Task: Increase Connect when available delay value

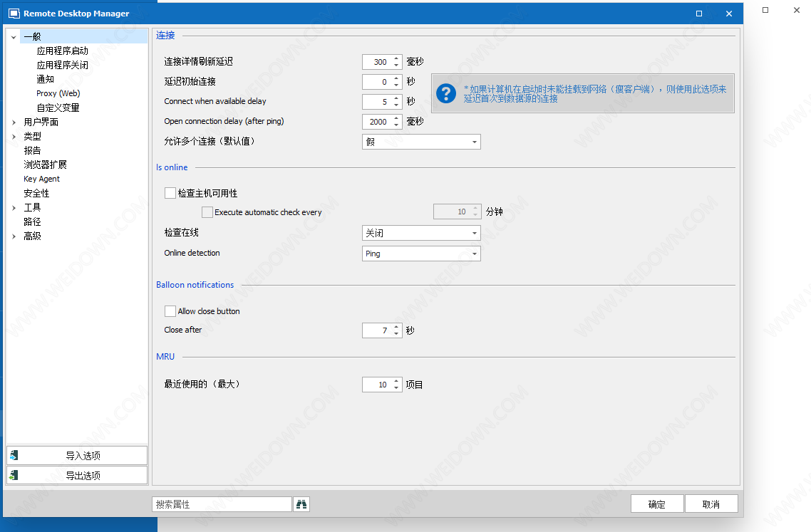Action: coord(396,98)
